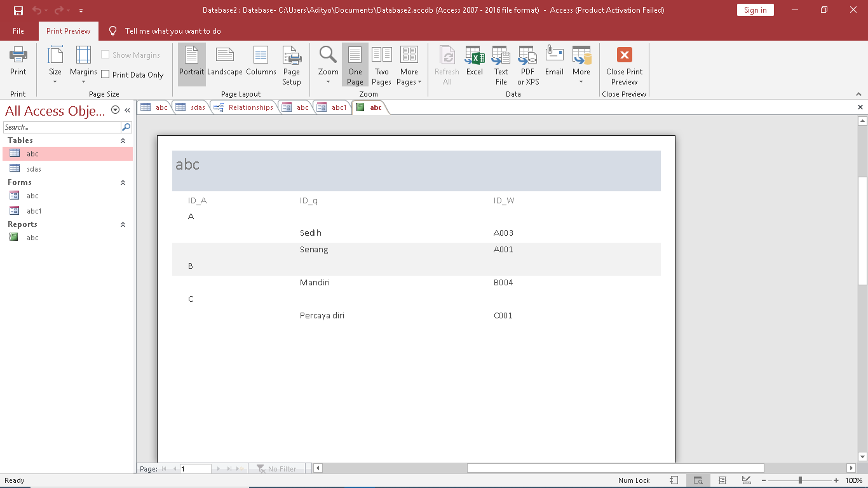Open the Size dropdown
This screenshot has width=868, height=488.
(x=55, y=65)
